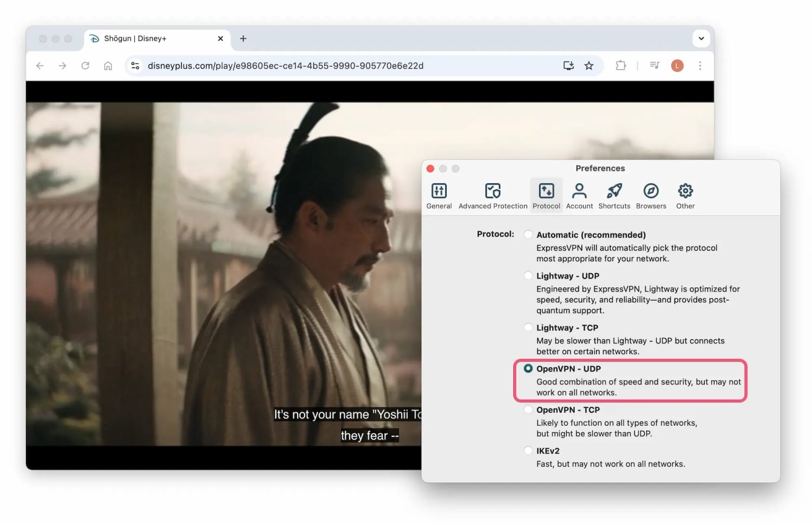Open the tab search chevron
812x523 pixels.
pyautogui.click(x=700, y=38)
